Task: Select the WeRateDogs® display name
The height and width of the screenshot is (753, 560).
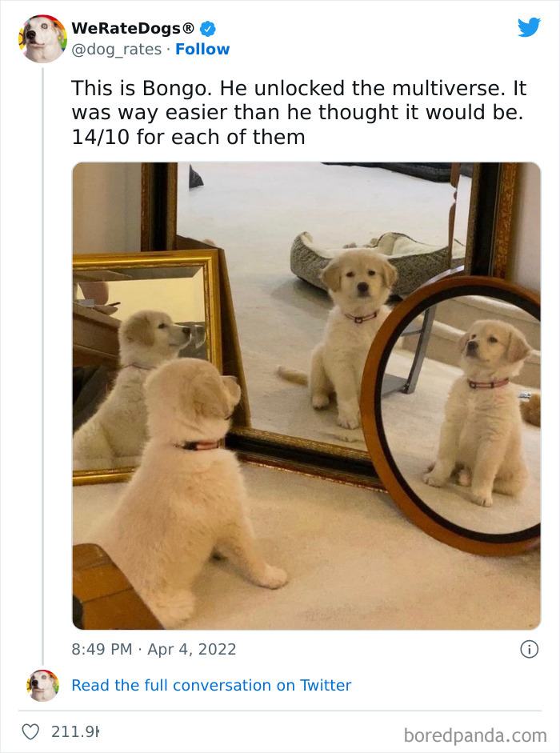Action: point(134,26)
